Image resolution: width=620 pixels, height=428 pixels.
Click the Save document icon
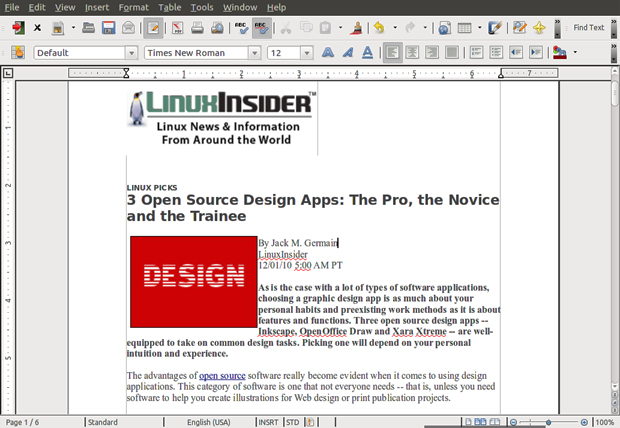108,28
